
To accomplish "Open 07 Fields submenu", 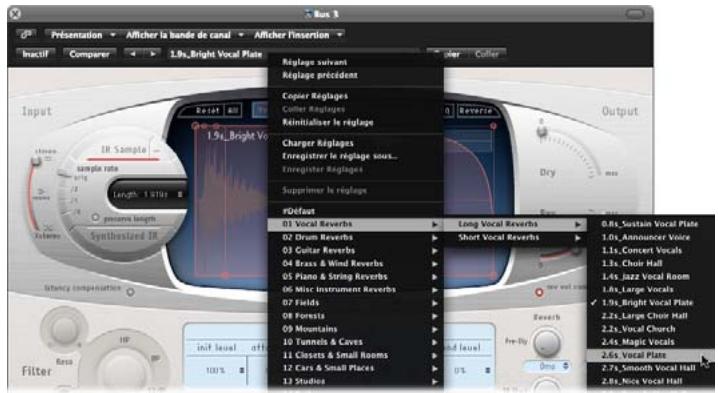I will coord(355,303).
